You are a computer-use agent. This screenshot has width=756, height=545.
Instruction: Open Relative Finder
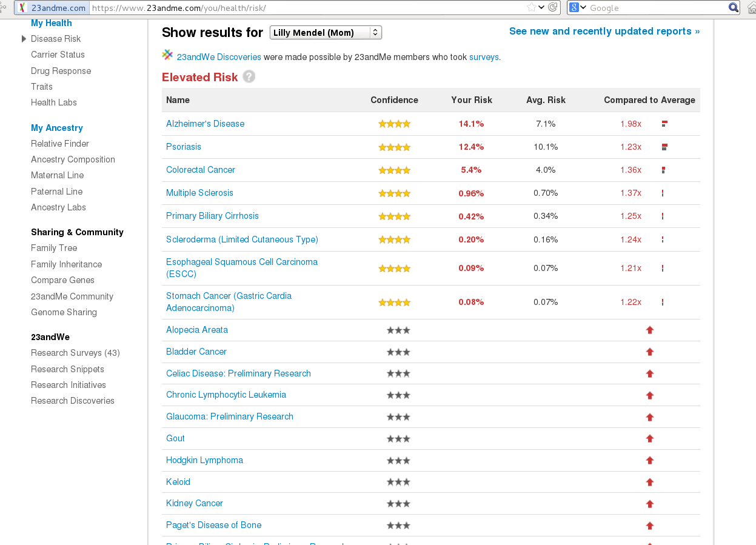[x=60, y=144]
